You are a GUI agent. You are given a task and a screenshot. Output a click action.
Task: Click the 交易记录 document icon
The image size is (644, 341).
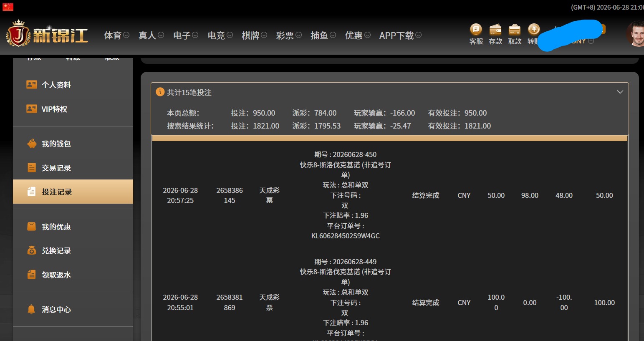[32, 168]
